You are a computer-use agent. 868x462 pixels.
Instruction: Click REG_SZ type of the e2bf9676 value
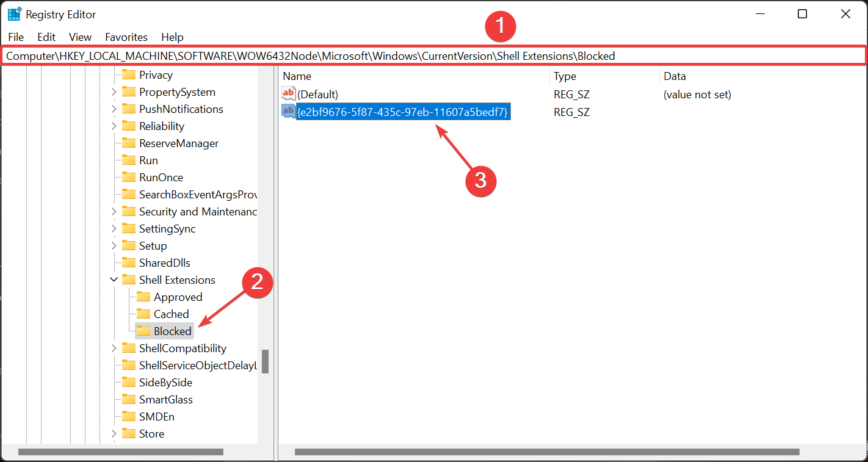point(571,112)
